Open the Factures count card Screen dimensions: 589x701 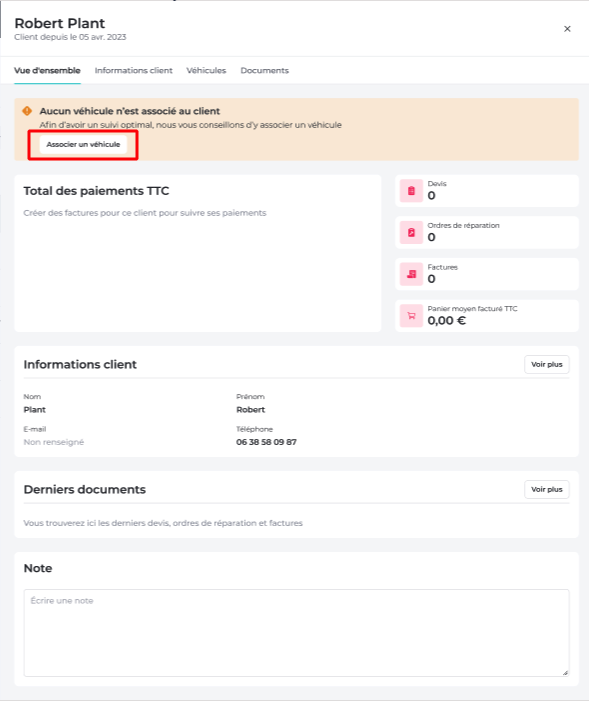[x=487, y=274]
